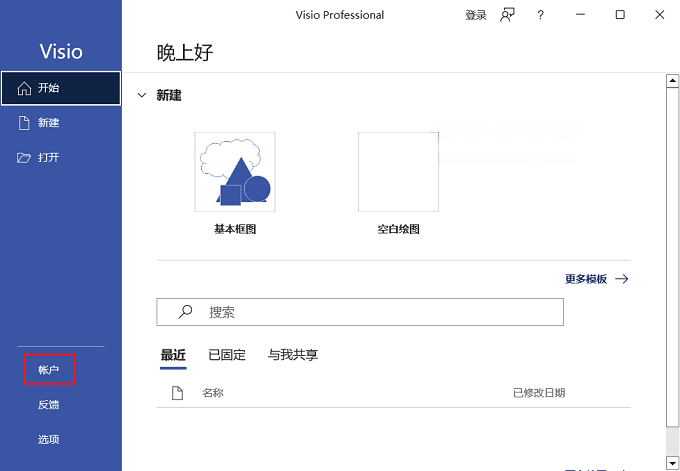Viewport: 680px width, 471px height.
Task: Click the file type icon column header
Action: tap(177, 393)
